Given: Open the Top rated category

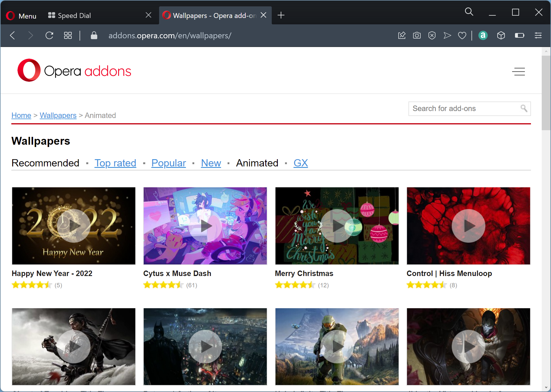Looking at the screenshot, I should click(x=115, y=163).
